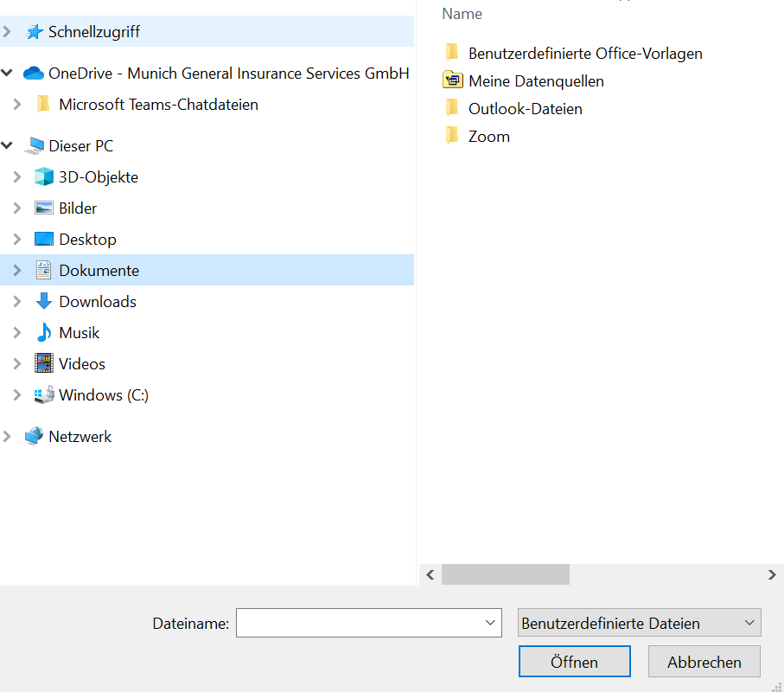Viewport: 784px width, 692px height.
Task: Click the Desktop icon in the tree
Action: (43, 240)
